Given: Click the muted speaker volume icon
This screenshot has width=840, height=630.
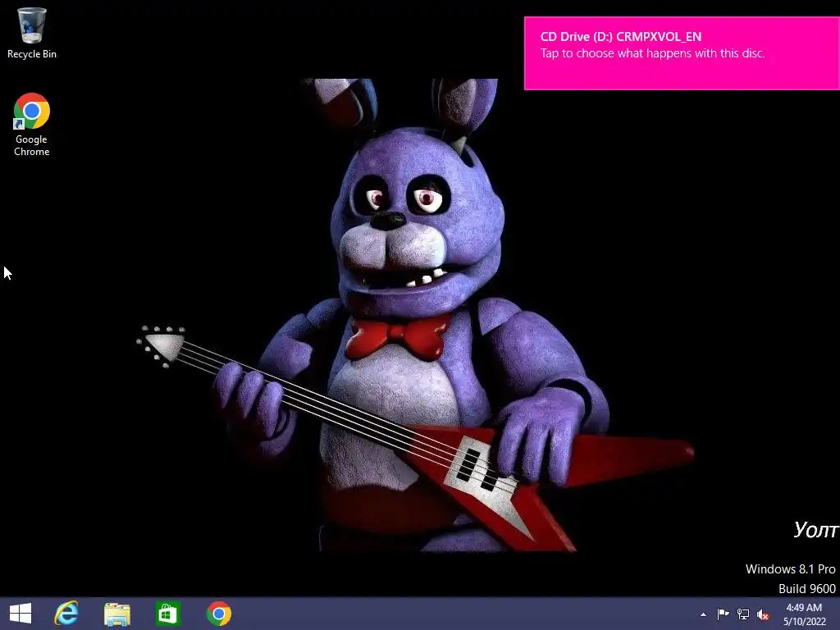Looking at the screenshot, I should (x=763, y=614).
